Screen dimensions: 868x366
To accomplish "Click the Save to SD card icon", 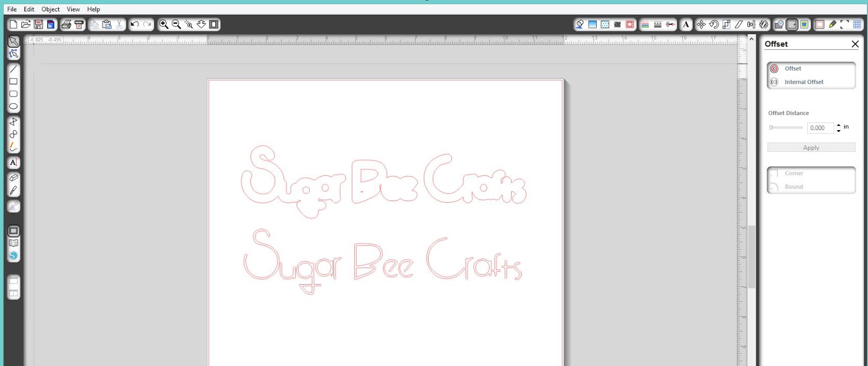I will click(50, 24).
